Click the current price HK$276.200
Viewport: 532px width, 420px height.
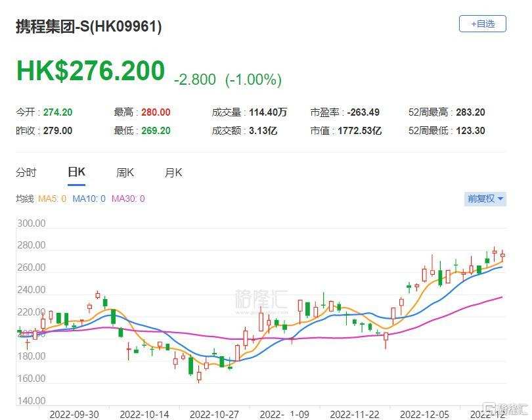[91, 70]
